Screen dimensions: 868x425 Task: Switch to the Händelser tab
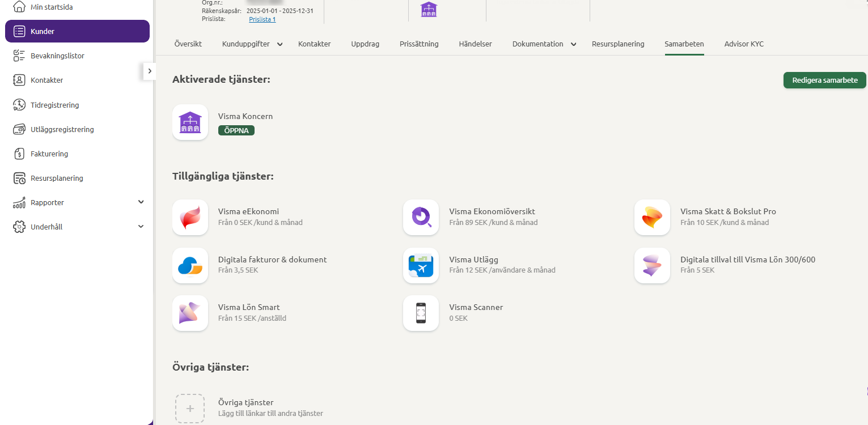click(476, 44)
